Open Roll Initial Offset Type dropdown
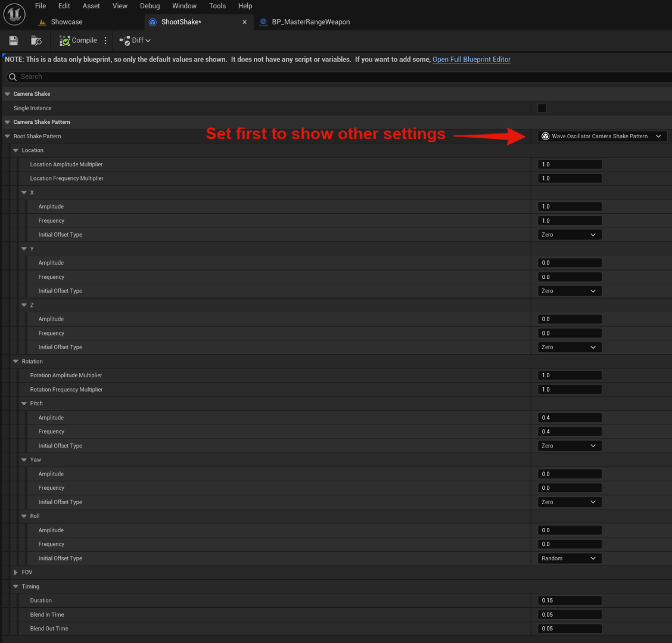The height and width of the screenshot is (643, 672). (569, 558)
